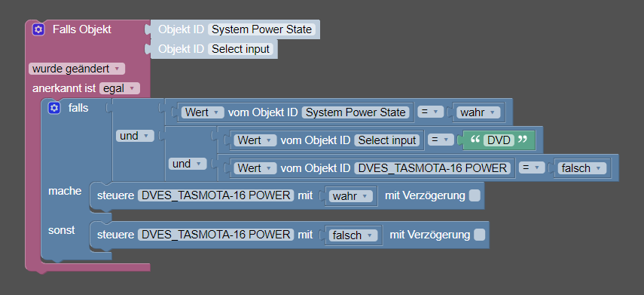The width and height of the screenshot is (644, 295).
Task: Open the inner und operator dropdown
Action: [188, 164]
